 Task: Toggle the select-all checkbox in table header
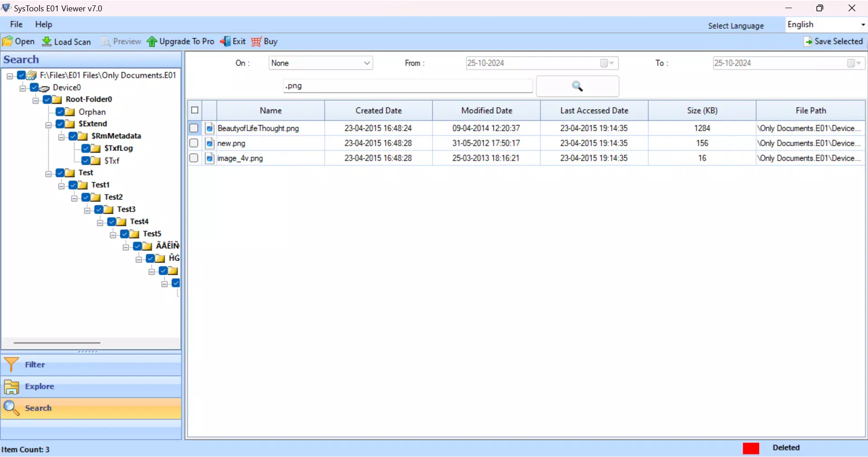195,110
